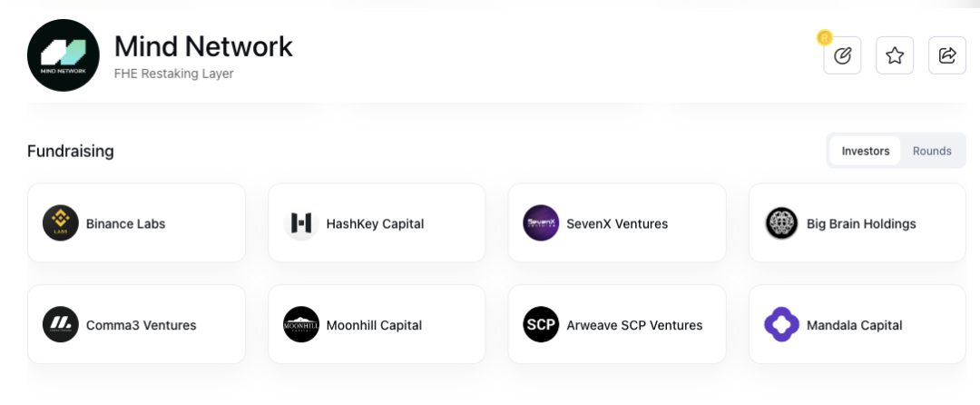The image size is (980, 405).
Task: Click the yellow R badge
Action: [825, 37]
